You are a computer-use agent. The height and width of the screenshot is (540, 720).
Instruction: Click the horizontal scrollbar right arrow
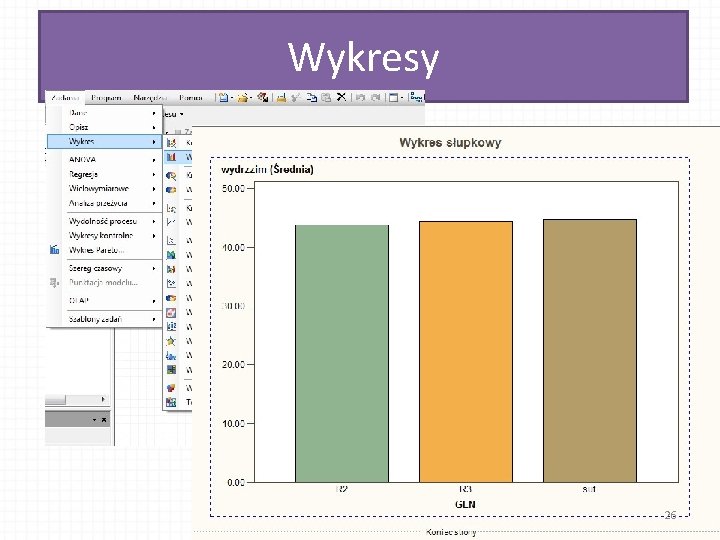(x=103, y=399)
